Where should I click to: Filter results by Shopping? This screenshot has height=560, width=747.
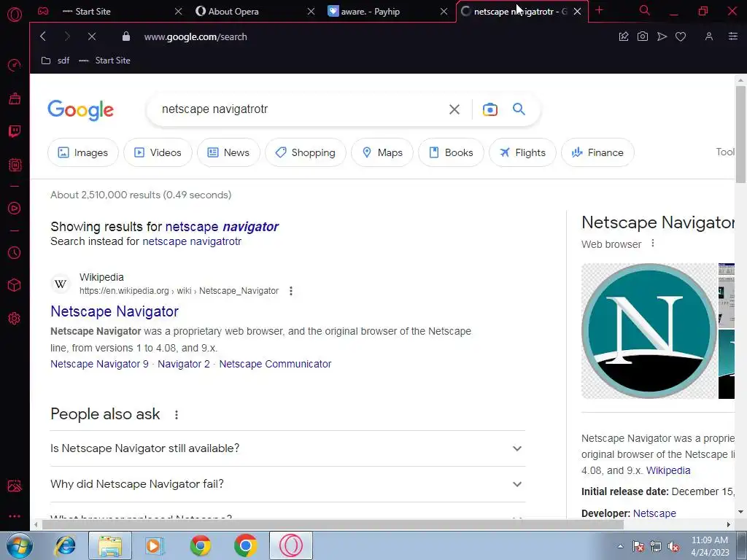306,152
